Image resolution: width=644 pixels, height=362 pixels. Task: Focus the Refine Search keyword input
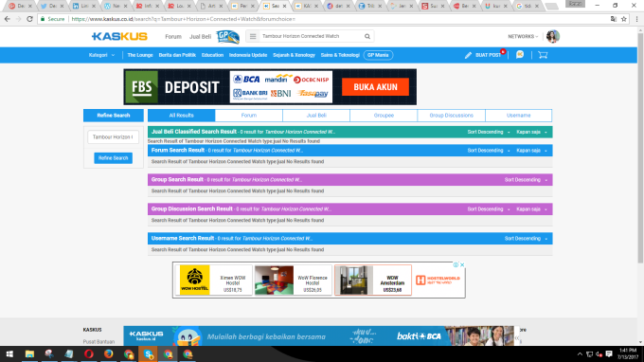click(x=113, y=136)
